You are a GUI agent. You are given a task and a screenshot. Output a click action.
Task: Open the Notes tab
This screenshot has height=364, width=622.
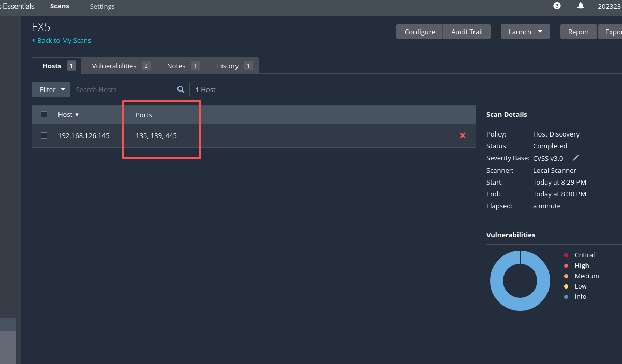coord(183,66)
